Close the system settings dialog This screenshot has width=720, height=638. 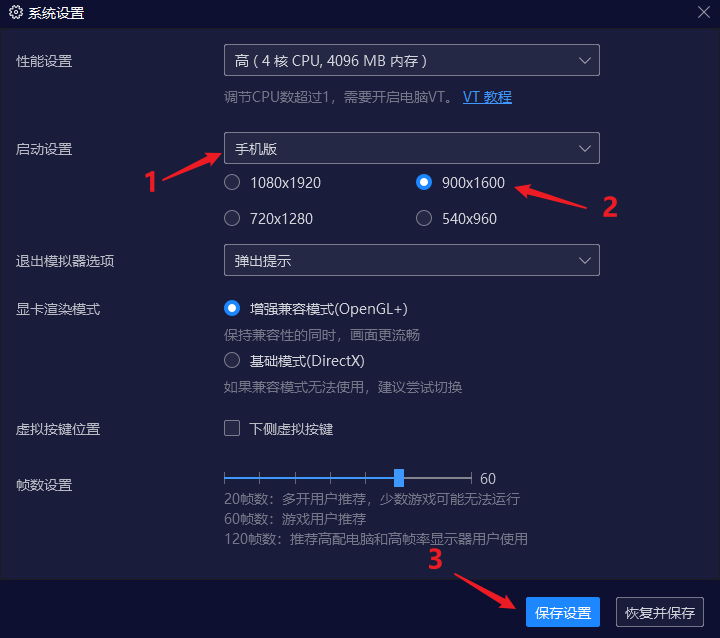click(703, 12)
